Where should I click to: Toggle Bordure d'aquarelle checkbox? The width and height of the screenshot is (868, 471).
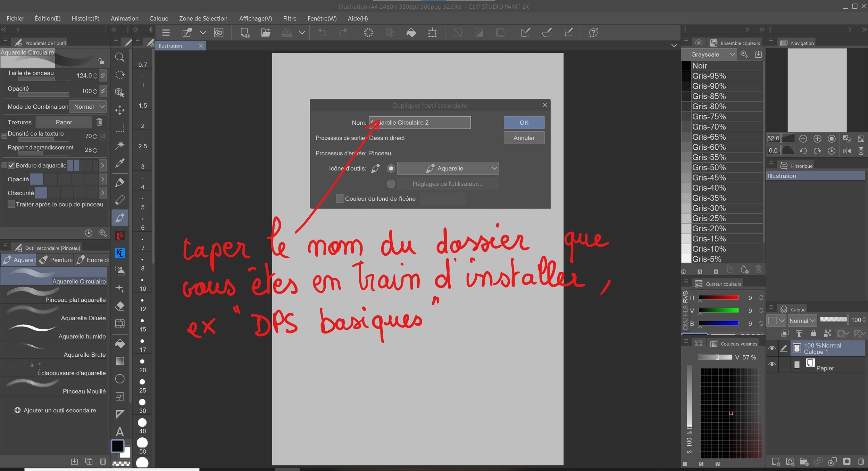pos(11,165)
